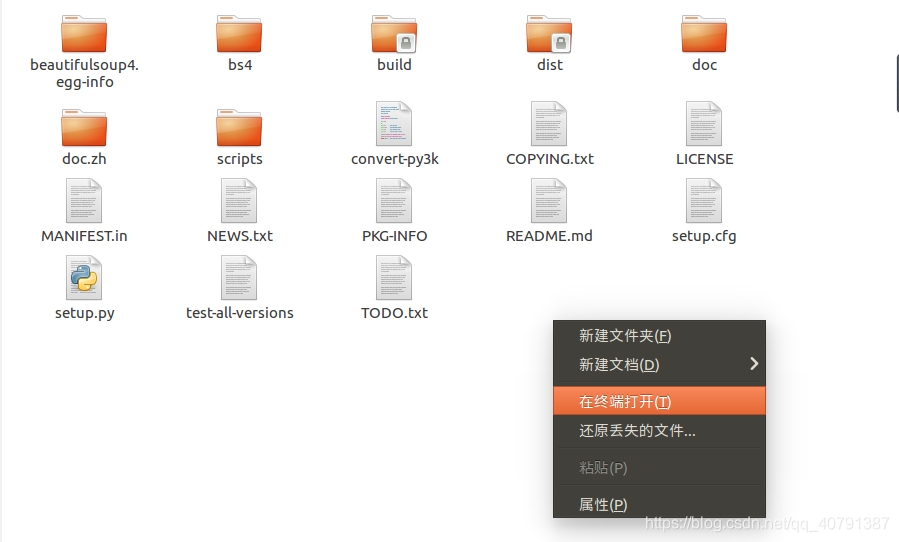Click the build folder name label
This screenshot has width=899, height=542.
(394, 65)
